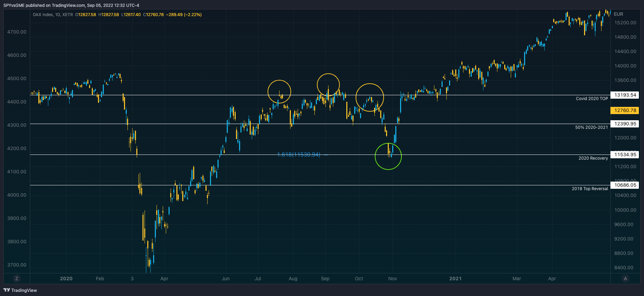The width and height of the screenshot is (644, 296).
Task: Click the close value C12760.78
Action: pos(153,15)
